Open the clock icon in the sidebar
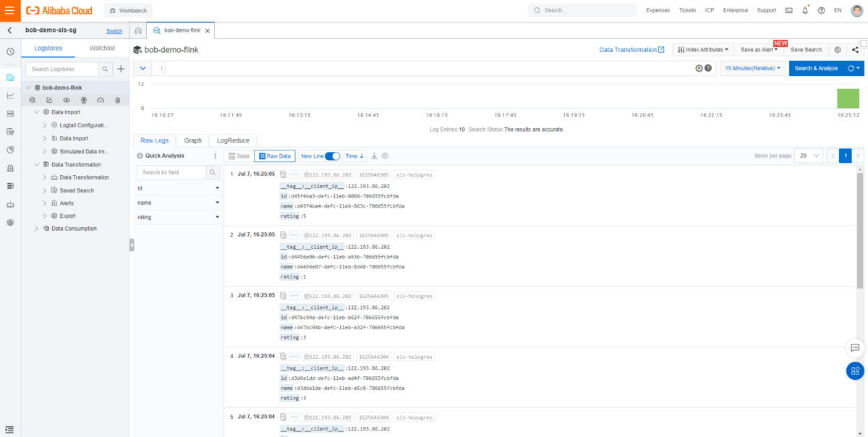Viewport: 868px width, 437px height. coord(10,51)
